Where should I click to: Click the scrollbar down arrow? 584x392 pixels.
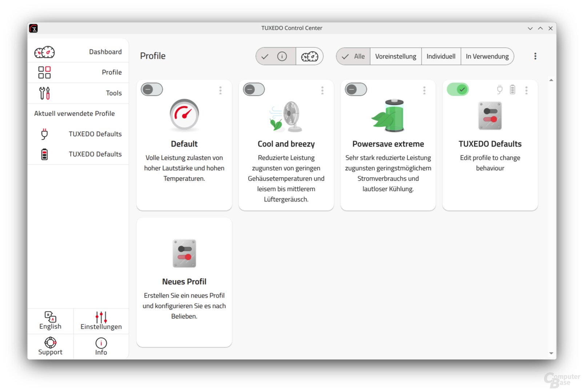click(551, 353)
